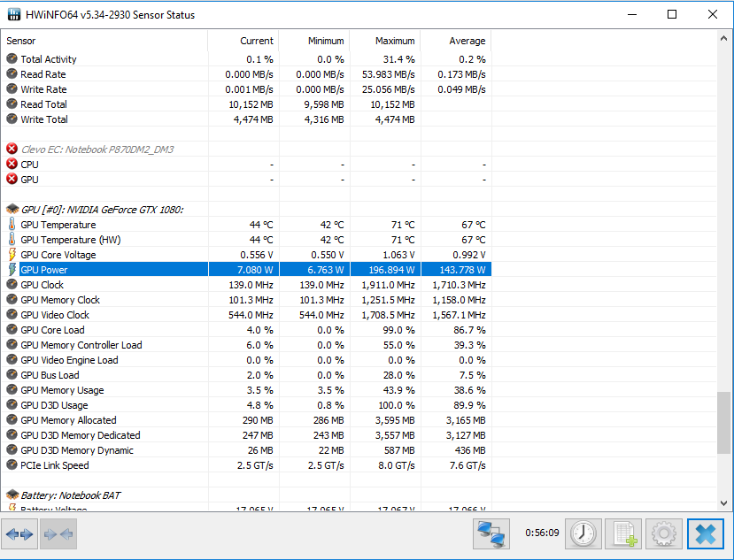Minimize the HWiNFO64 window
Screen dimensions: 734x560
(632, 14)
